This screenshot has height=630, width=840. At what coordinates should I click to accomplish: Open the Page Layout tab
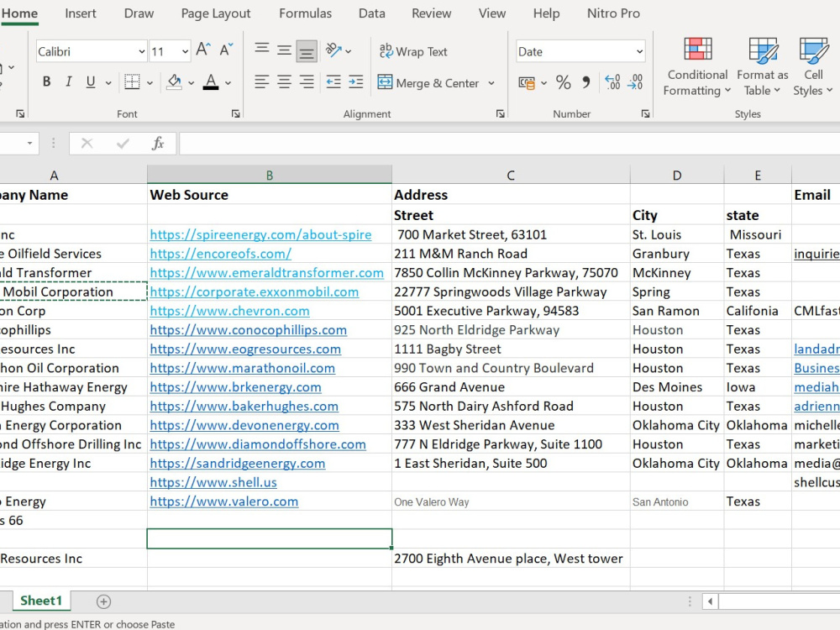[x=215, y=13]
